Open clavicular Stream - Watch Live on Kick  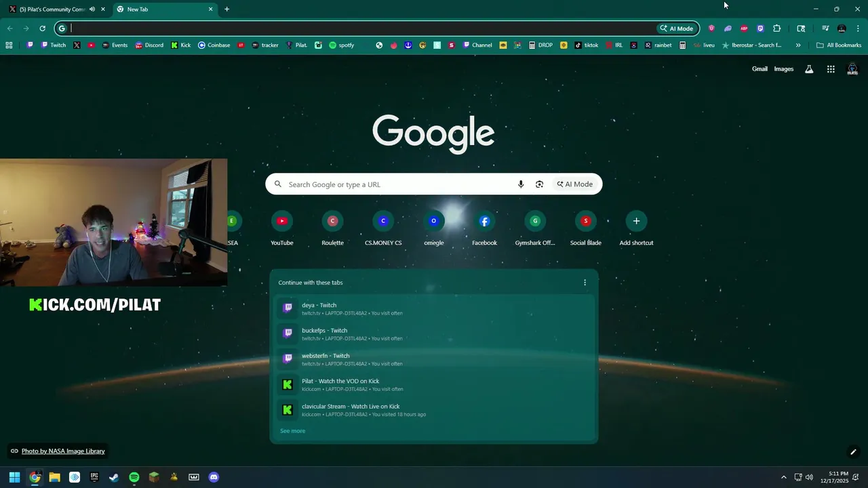[x=434, y=410]
